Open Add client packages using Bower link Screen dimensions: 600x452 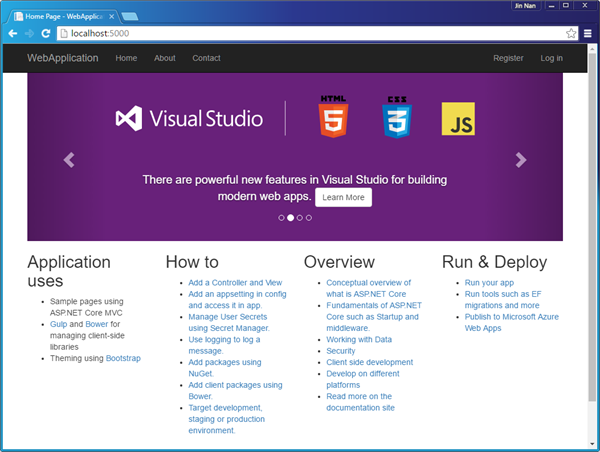point(235,390)
